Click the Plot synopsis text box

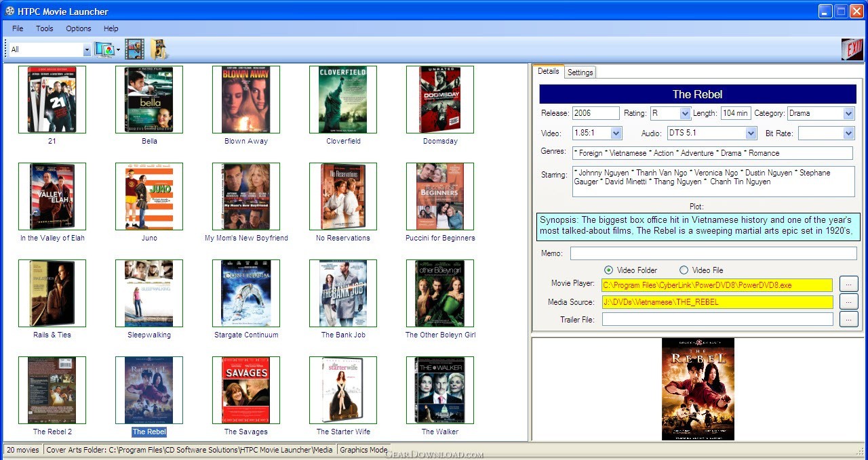tap(698, 226)
